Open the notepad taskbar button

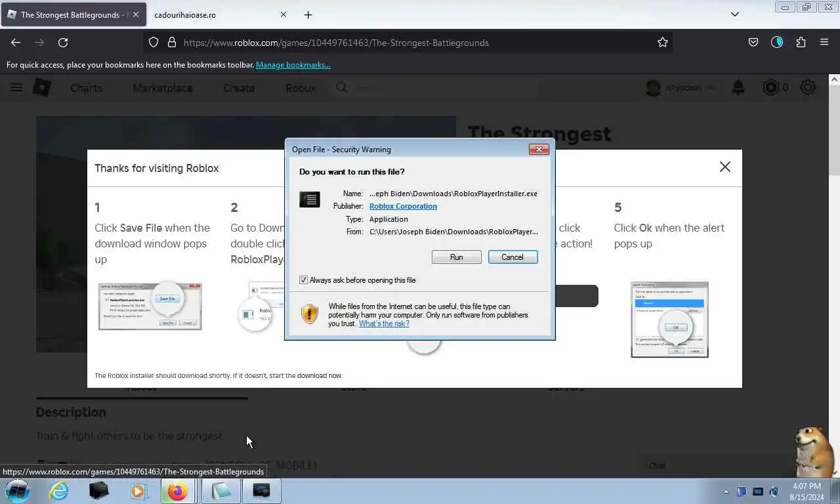pyautogui.click(x=221, y=491)
